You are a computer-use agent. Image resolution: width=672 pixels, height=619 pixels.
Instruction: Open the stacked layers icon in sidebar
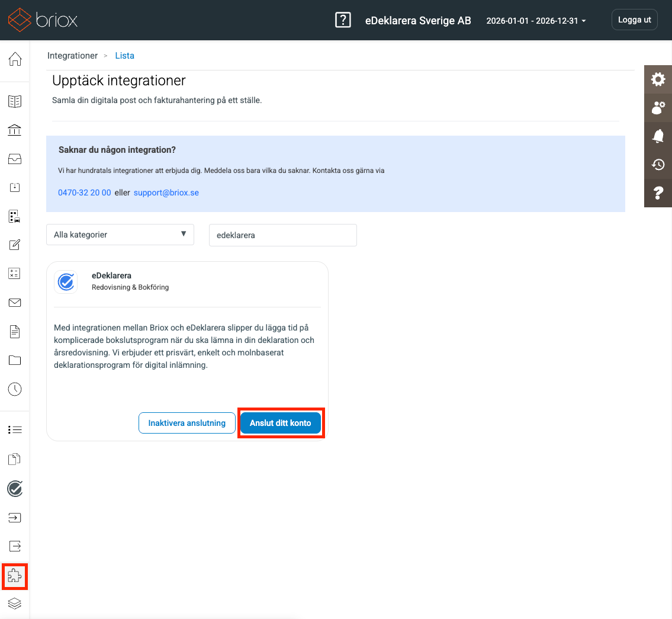pyautogui.click(x=15, y=604)
